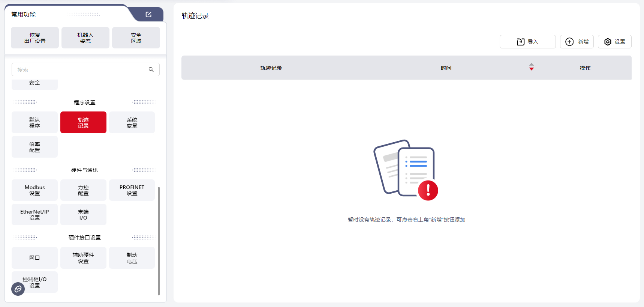
Task: Click the edit icon beside 常用功能
Action: [x=148, y=14]
